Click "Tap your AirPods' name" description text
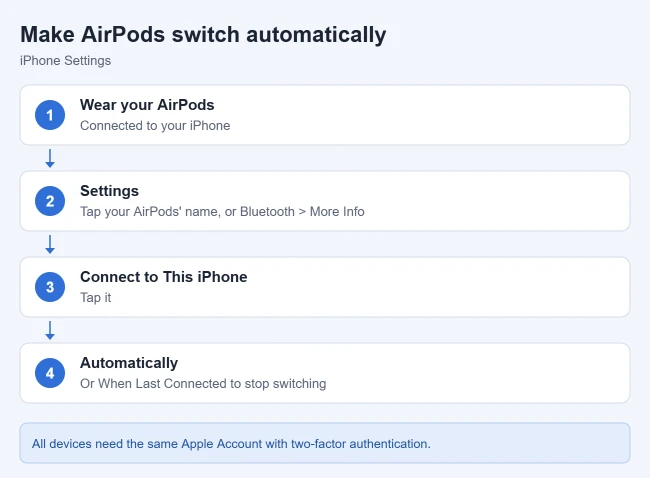 tap(222, 211)
